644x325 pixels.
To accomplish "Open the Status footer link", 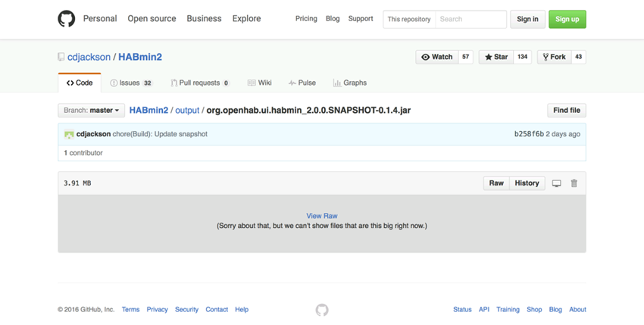I will coord(462,309).
